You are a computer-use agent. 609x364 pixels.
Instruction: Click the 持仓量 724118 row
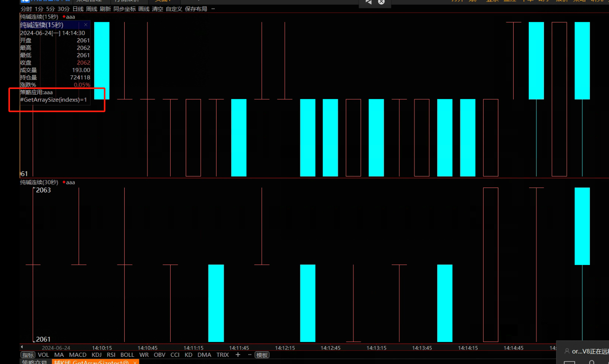(55, 77)
